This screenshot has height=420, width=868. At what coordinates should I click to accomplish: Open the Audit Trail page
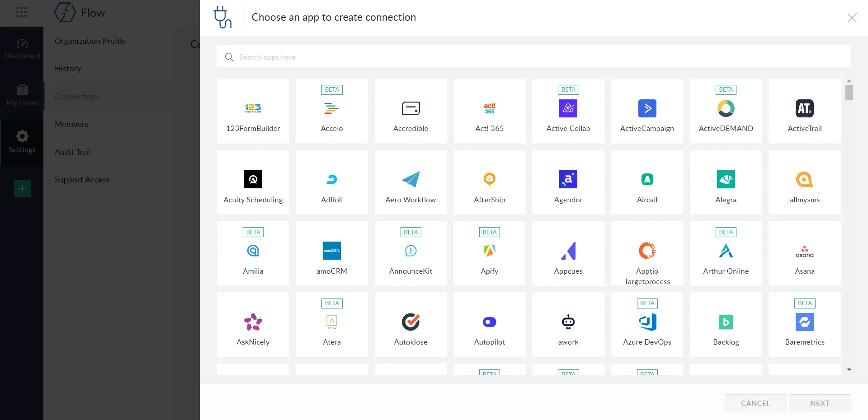point(73,152)
